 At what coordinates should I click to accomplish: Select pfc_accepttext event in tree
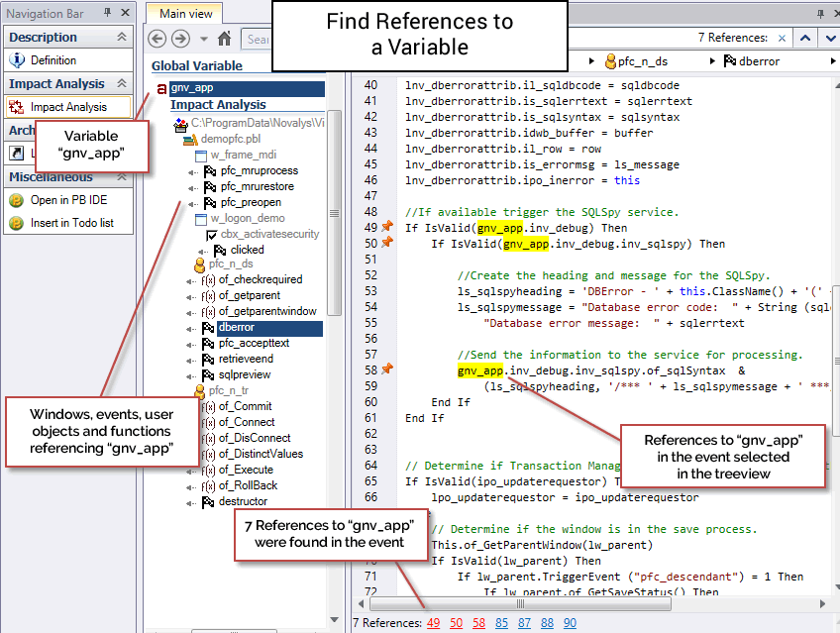[x=254, y=344]
